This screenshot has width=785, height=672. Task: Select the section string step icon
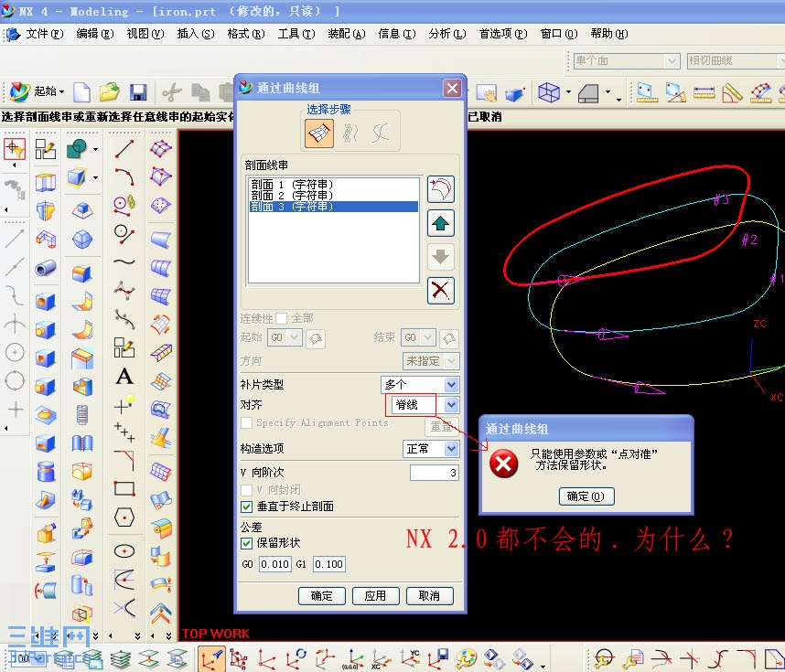click(319, 133)
